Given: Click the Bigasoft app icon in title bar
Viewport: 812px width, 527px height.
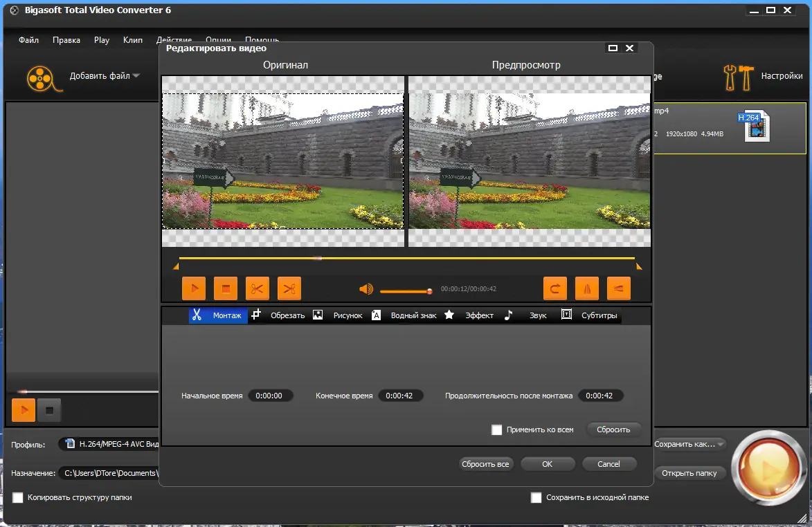Looking at the screenshot, I should [x=15, y=10].
